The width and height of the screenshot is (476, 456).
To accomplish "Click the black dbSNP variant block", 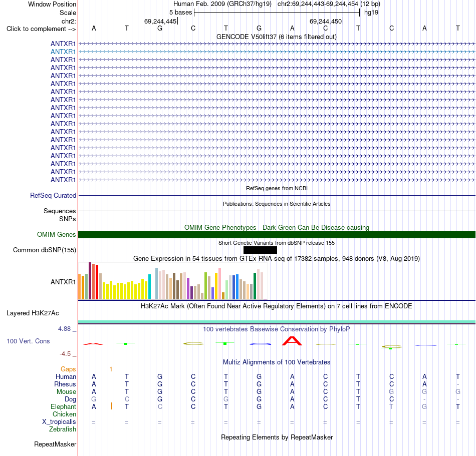I will pyautogui.click(x=260, y=250).
